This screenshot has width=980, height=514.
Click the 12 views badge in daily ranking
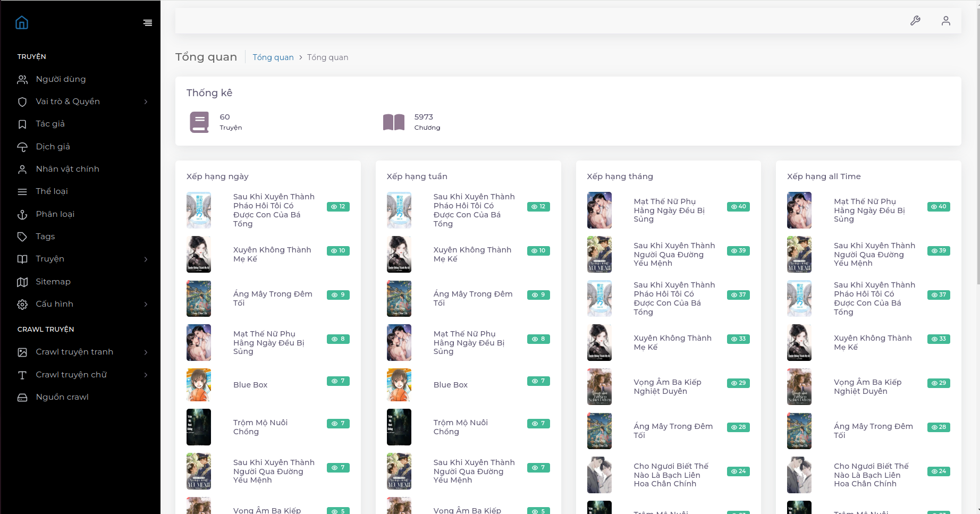point(338,207)
